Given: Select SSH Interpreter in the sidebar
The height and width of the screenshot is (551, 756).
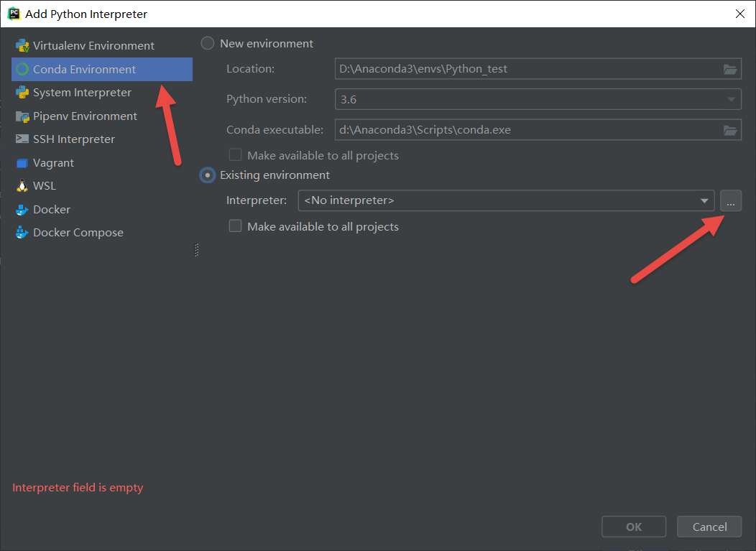Looking at the screenshot, I should 102,139.
